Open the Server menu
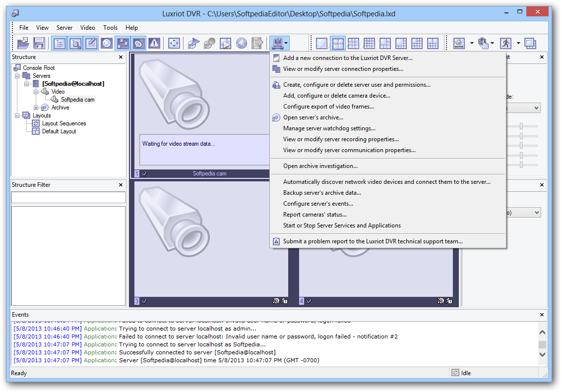This screenshot has height=392, width=562. pyautogui.click(x=64, y=28)
